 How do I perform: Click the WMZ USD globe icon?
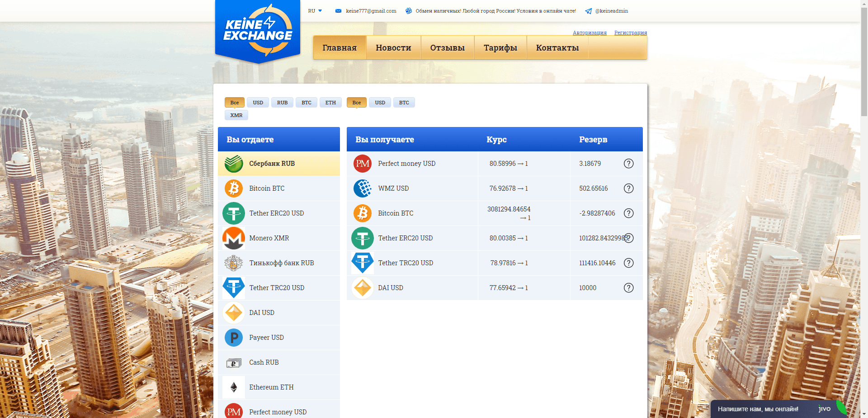pos(363,188)
